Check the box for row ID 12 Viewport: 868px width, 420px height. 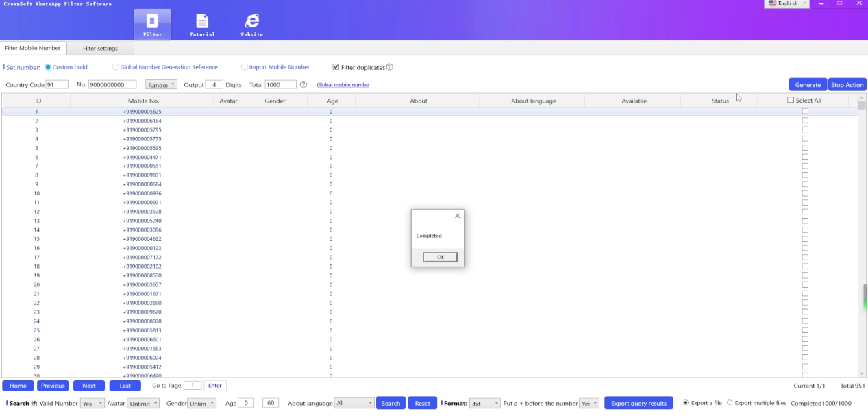(805, 211)
